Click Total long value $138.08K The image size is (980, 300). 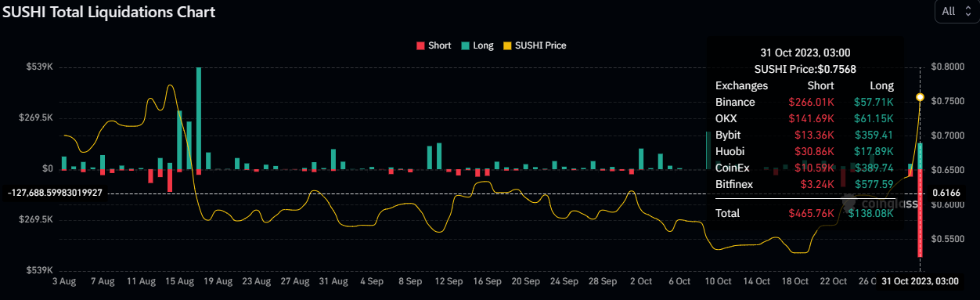click(870, 213)
